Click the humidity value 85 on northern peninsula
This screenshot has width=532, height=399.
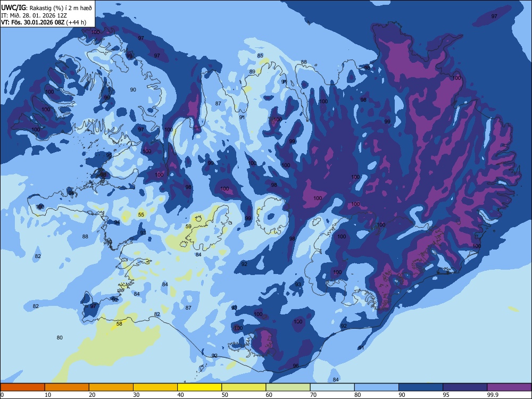pos(260,56)
